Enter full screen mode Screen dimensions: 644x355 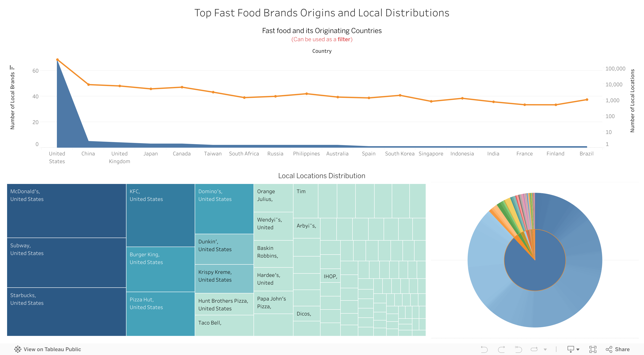(x=593, y=349)
